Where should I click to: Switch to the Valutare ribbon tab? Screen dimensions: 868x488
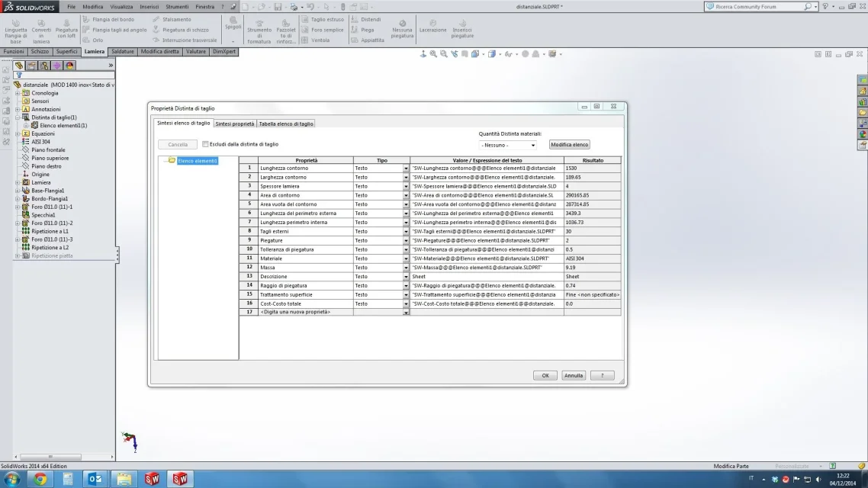click(x=196, y=51)
